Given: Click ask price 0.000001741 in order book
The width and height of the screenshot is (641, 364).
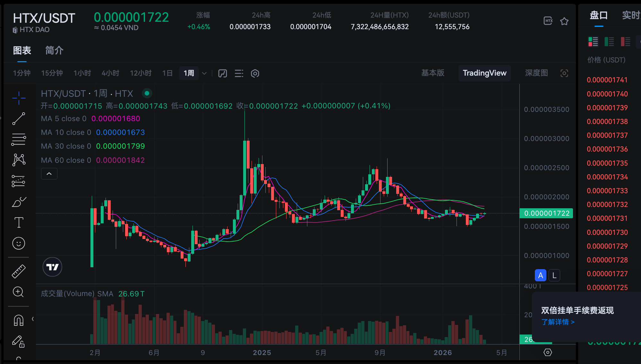Looking at the screenshot, I should coord(607,80).
